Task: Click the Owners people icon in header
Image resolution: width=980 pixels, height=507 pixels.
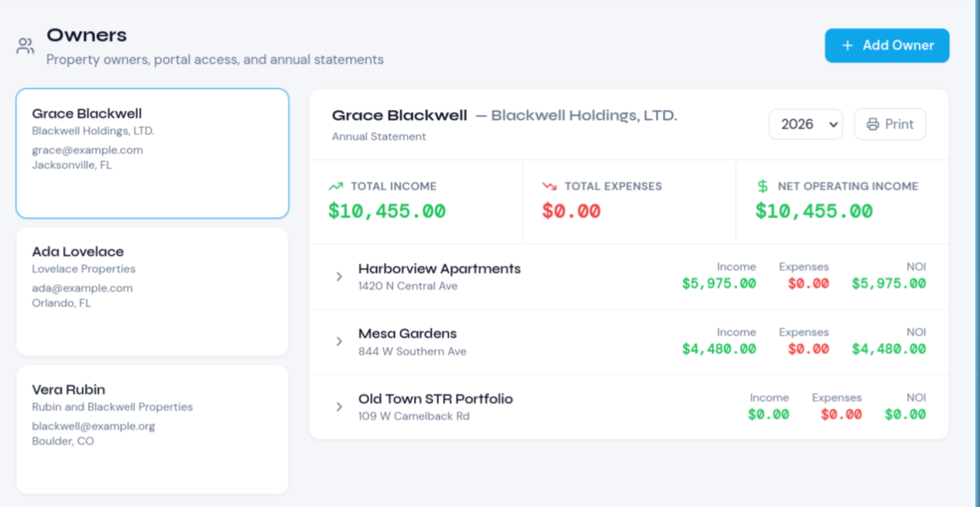Action: coord(26,46)
